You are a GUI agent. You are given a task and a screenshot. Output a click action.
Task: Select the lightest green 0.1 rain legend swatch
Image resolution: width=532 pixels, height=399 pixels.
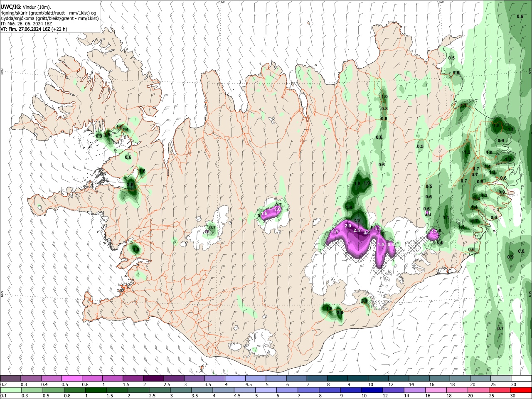pyautogui.click(x=10, y=390)
